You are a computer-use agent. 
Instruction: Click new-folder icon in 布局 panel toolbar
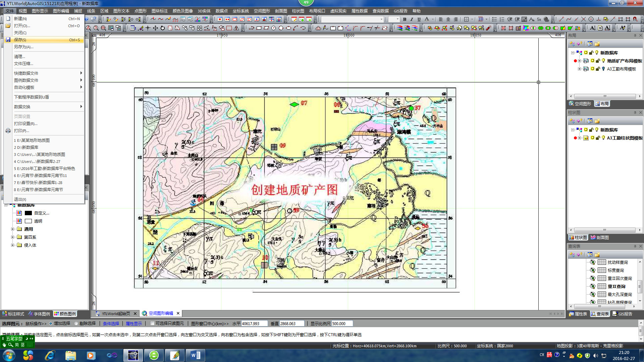(x=597, y=44)
